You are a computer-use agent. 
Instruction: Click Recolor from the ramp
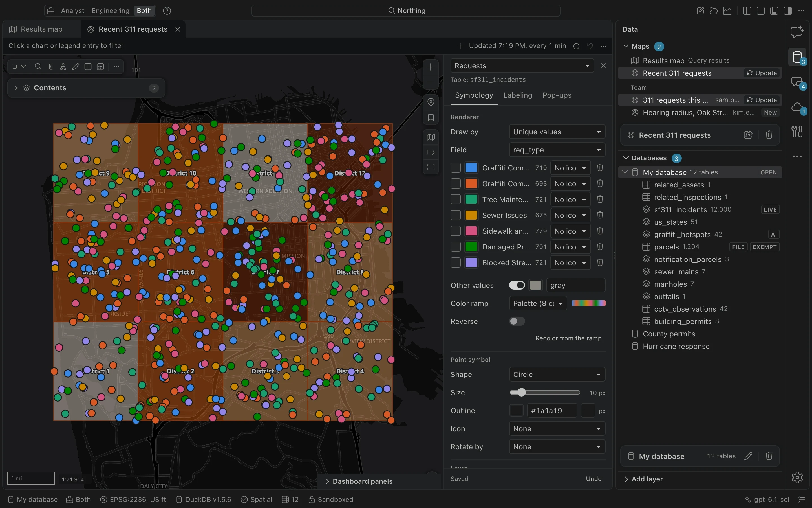[568, 338]
